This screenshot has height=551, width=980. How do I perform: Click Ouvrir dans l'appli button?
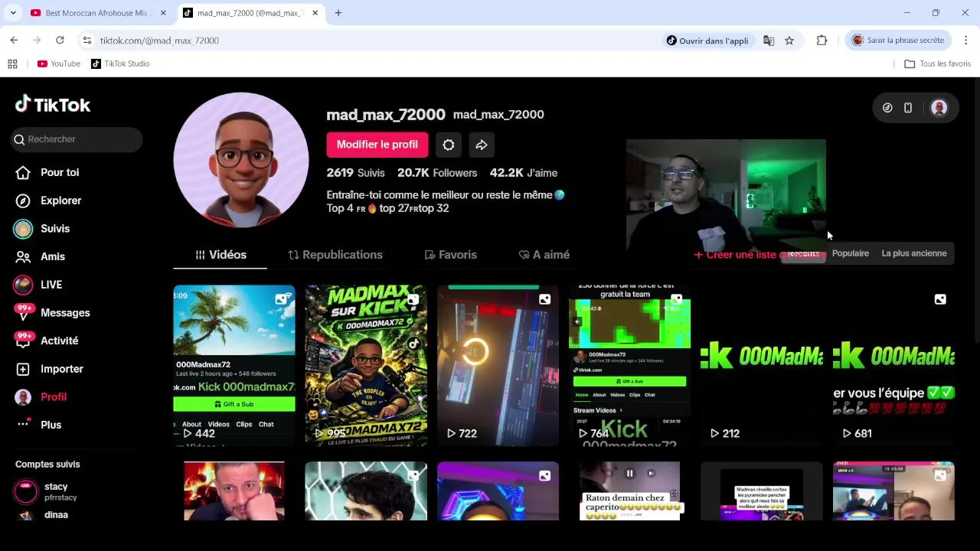[x=707, y=41]
